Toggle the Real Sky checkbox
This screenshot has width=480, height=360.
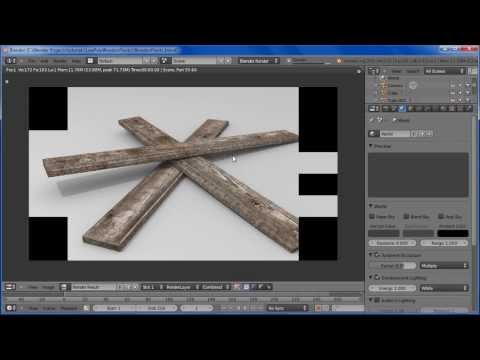point(441,217)
